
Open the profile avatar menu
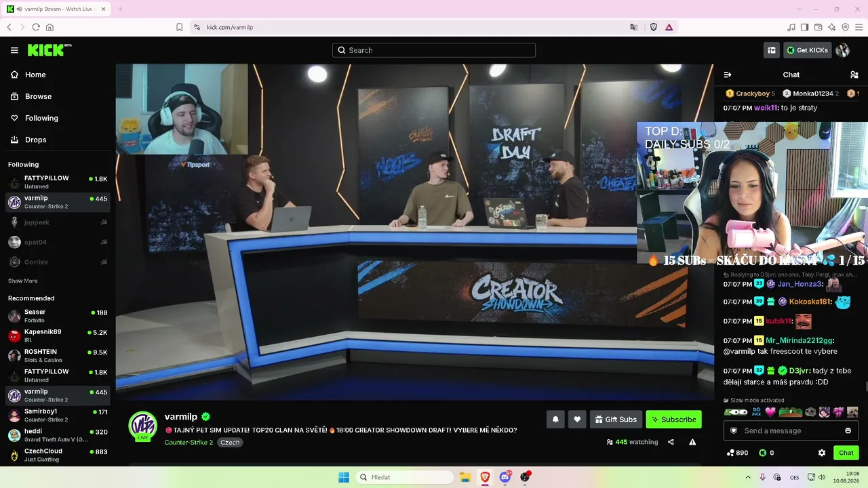843,50
